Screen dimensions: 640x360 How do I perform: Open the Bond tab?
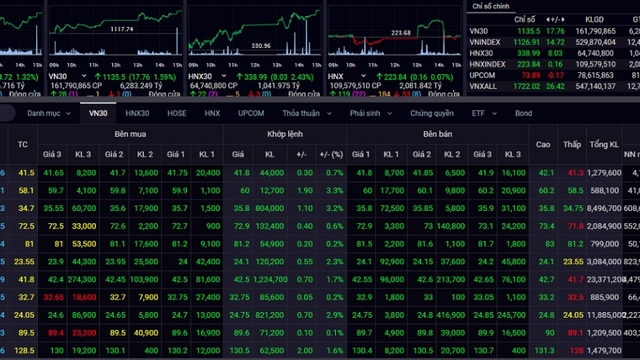523,113
